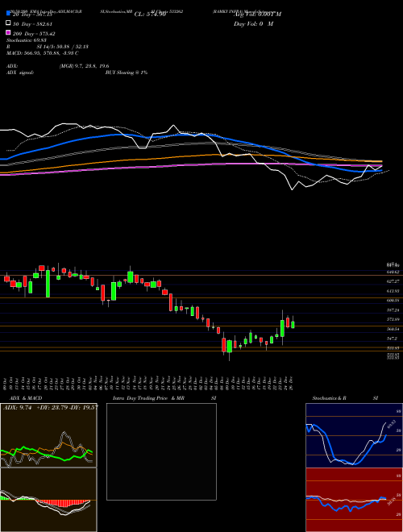This screenshot has width=403, height=532.
Task: Click the MACD histogram panel
Action: click(x=48, y=500)
